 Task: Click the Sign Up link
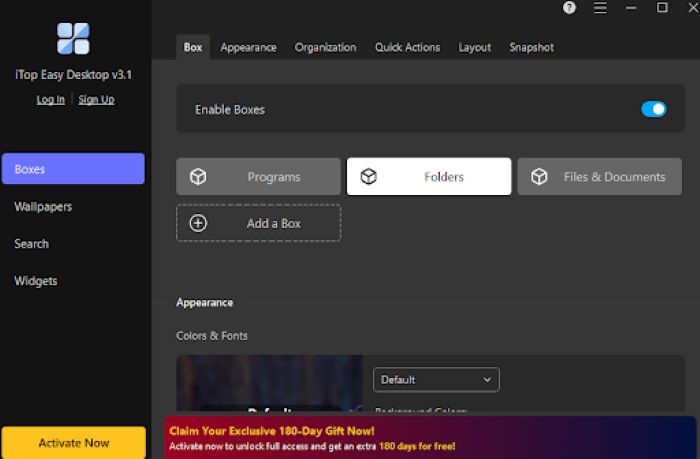click(96, 100)
